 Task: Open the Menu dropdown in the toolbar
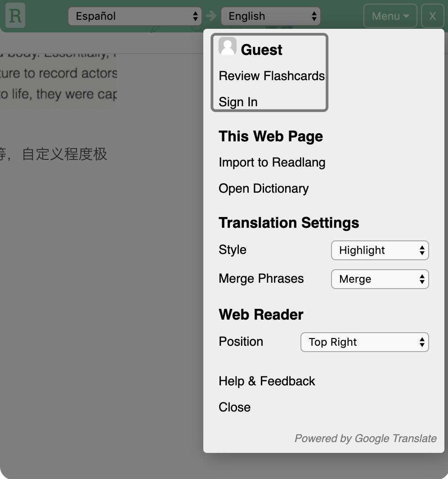tap(390, 16)
